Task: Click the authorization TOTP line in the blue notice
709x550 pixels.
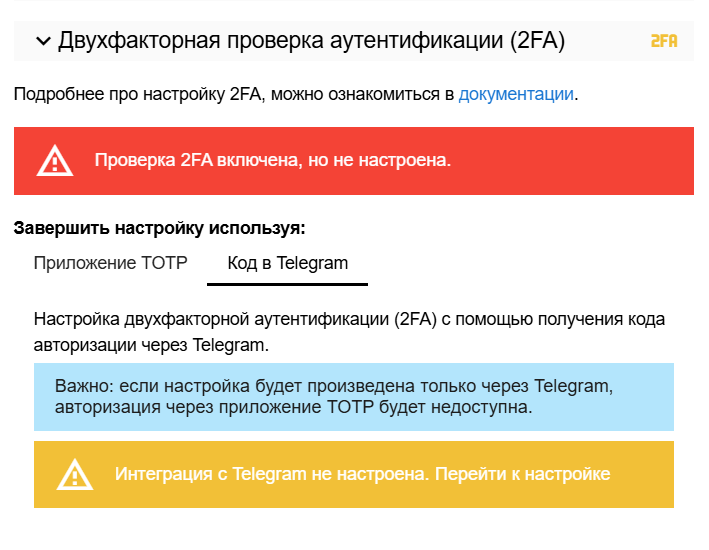Action: tap(293, 407)
